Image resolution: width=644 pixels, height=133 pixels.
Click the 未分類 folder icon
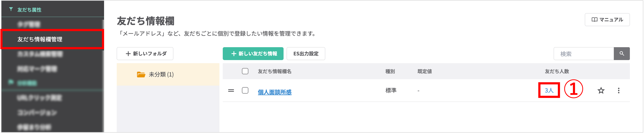pyautogui.click(x=141, y=75)
